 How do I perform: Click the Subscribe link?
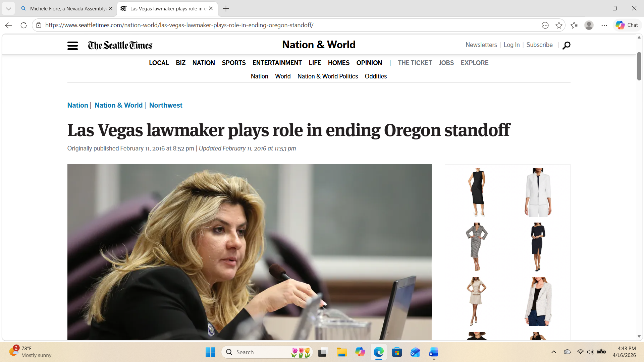click(x=539, y=45)
